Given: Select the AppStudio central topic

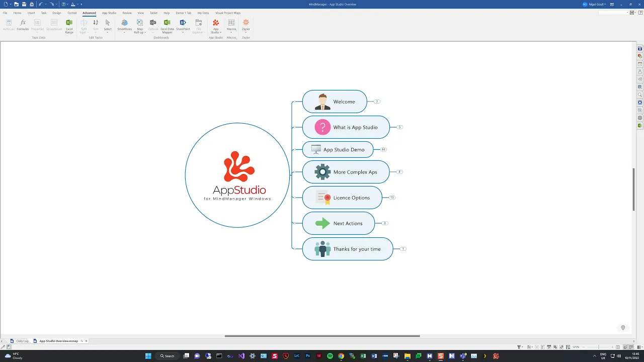Looking at the screenshot, I should click(237, 175).
